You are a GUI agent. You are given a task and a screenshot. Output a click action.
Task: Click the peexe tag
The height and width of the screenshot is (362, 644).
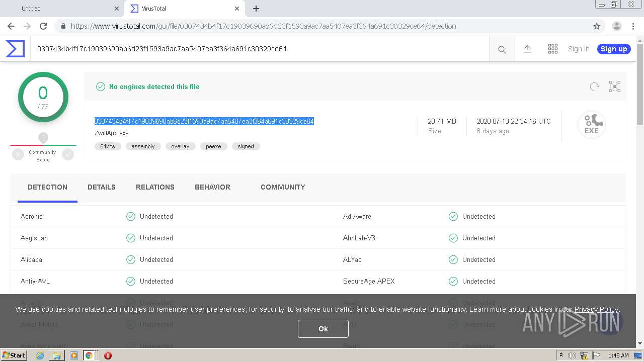(213, 146)
